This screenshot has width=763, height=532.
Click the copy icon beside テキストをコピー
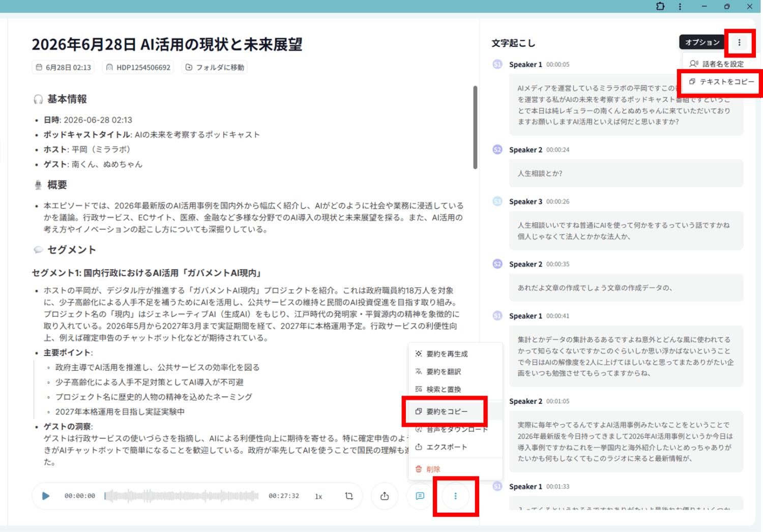pos(692,81)
